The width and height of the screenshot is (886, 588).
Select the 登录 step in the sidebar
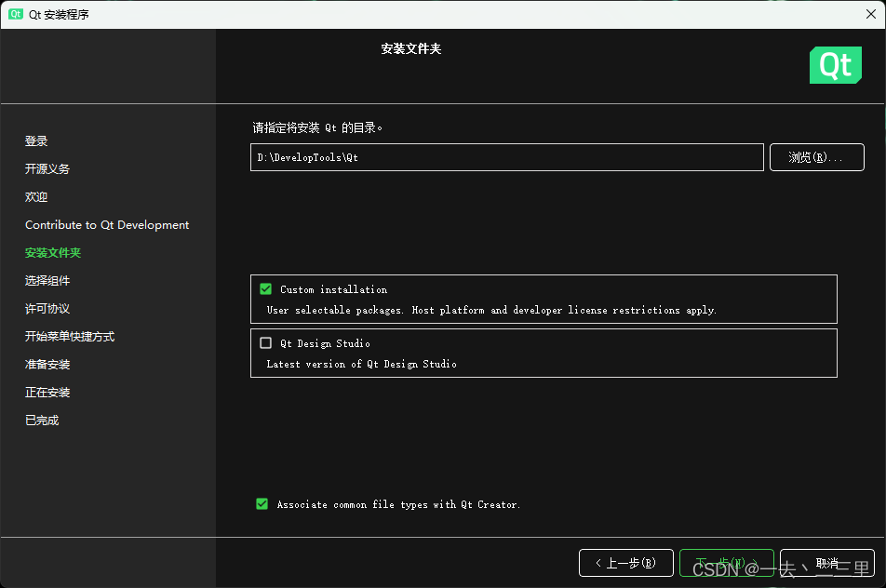coord(36,140)
